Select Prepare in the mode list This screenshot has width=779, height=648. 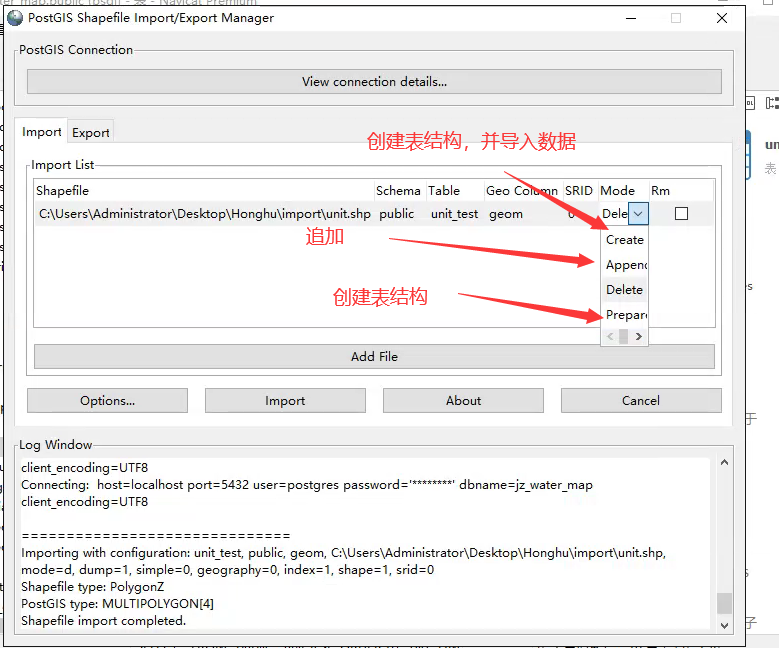(x=626, y=315)
